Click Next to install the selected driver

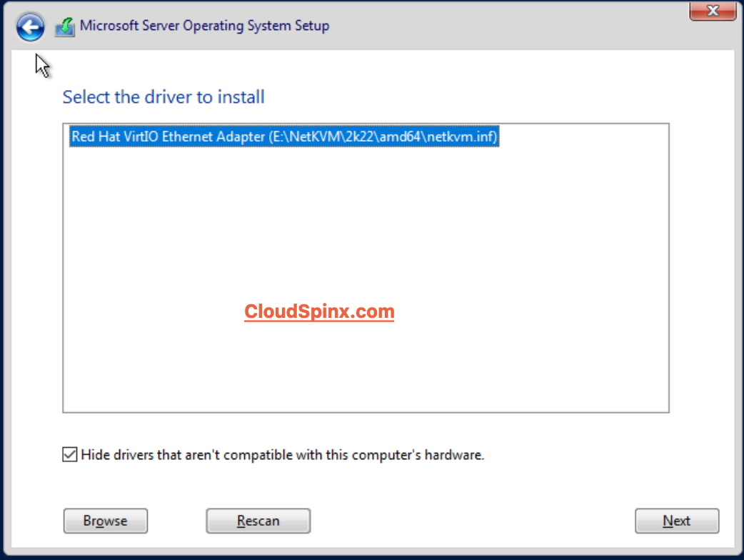coord(676,521)
